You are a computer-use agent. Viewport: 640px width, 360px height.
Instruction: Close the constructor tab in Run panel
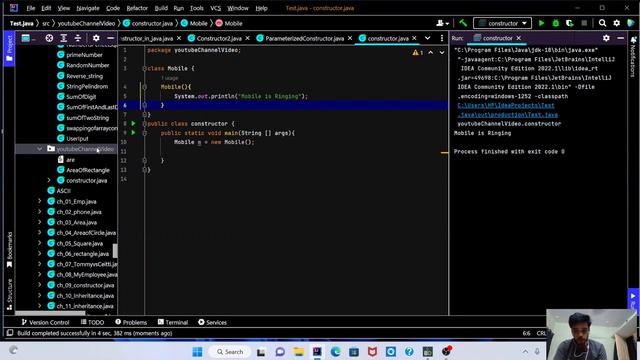(518, 38)
